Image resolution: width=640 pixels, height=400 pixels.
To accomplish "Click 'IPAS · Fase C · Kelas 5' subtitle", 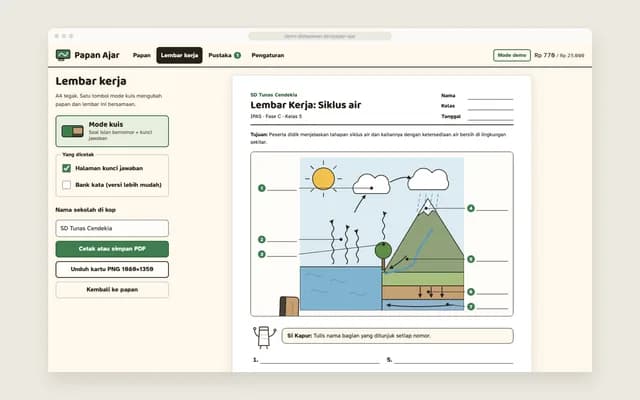I will (x=276, y=116).
